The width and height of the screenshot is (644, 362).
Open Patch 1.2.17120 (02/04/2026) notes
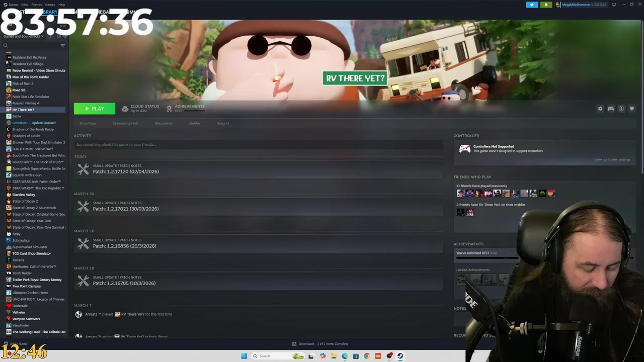coord(258,169)
